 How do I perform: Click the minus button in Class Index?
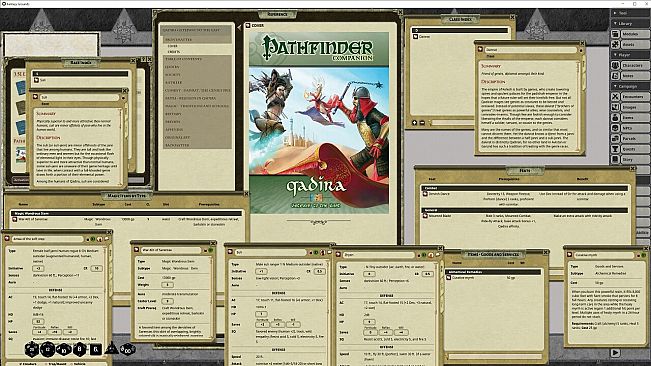tap(422, 123)
